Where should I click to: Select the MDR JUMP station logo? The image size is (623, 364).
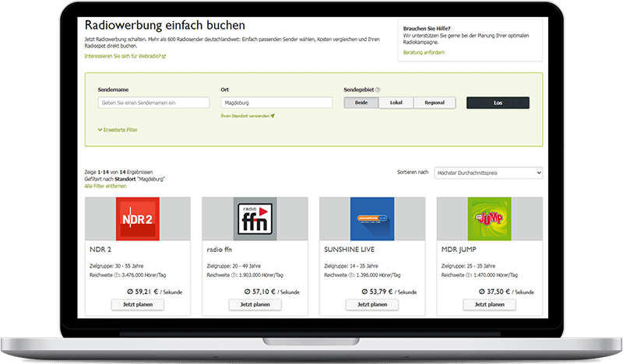coord(489,219)
